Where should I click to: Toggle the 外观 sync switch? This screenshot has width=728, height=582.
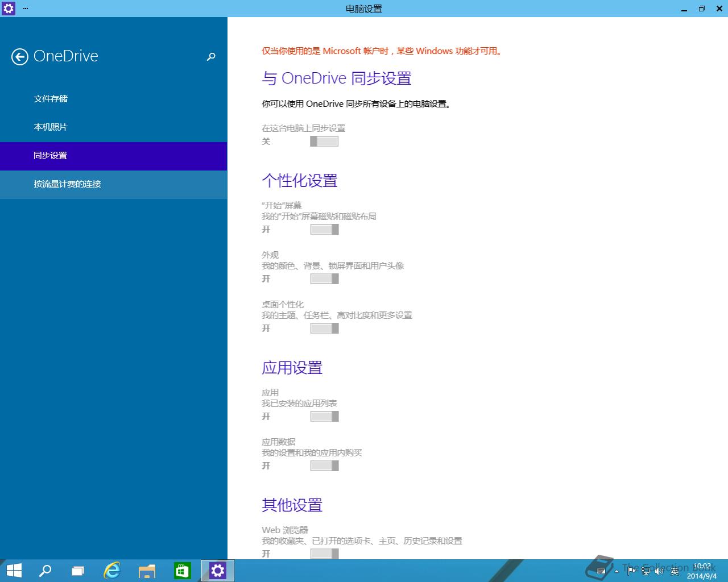324,279
